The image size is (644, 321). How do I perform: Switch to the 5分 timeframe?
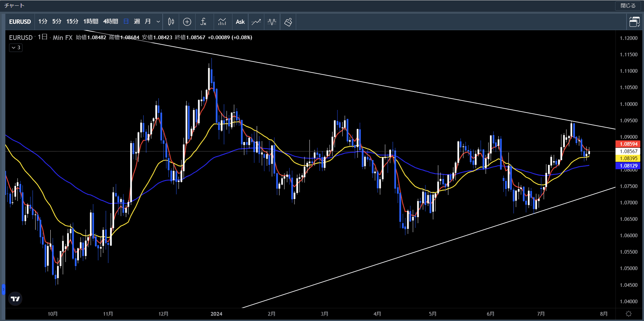tap(57, 22)
